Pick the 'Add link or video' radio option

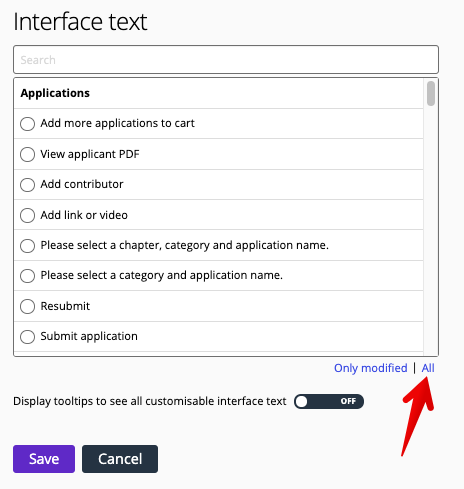(x=27, y=215)
